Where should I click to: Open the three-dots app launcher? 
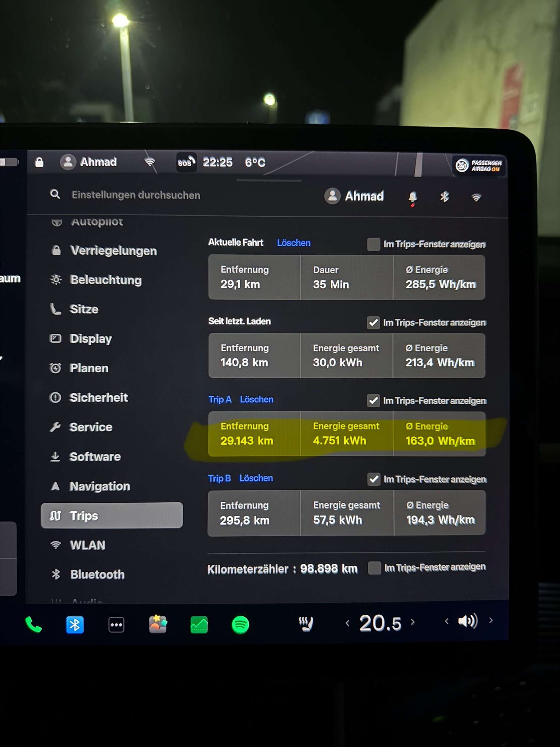[x=116, y=625]
